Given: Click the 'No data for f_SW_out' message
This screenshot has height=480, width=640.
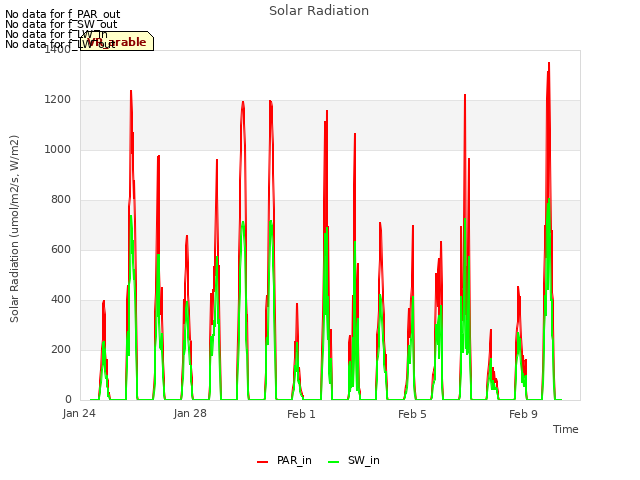Looking at the screenshot, I should pyautogui.click(x=61, y=24).
